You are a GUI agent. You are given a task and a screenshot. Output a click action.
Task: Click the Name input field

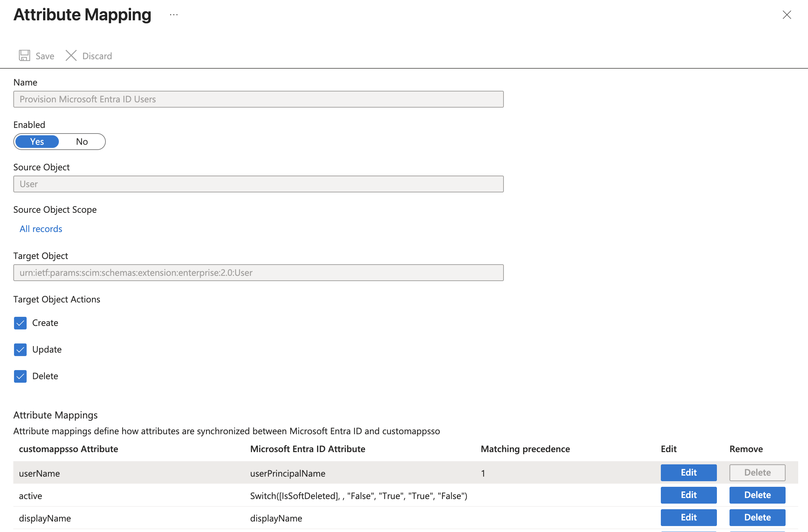click(x=258, y=99)
